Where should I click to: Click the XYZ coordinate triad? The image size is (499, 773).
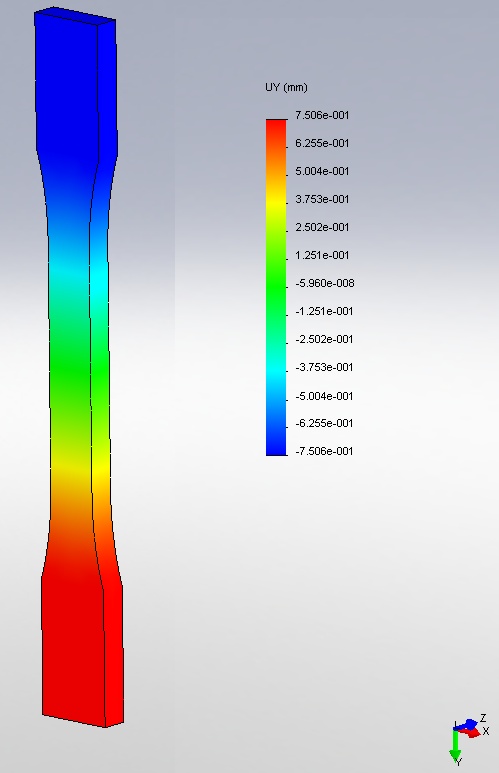click(468, 739)
